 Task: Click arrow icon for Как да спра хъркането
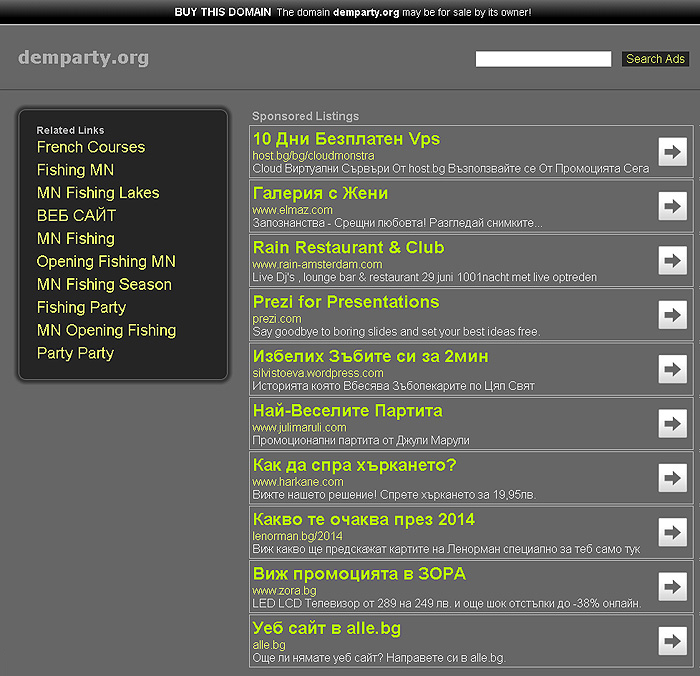pyautogui.click(x=672, y=478)
